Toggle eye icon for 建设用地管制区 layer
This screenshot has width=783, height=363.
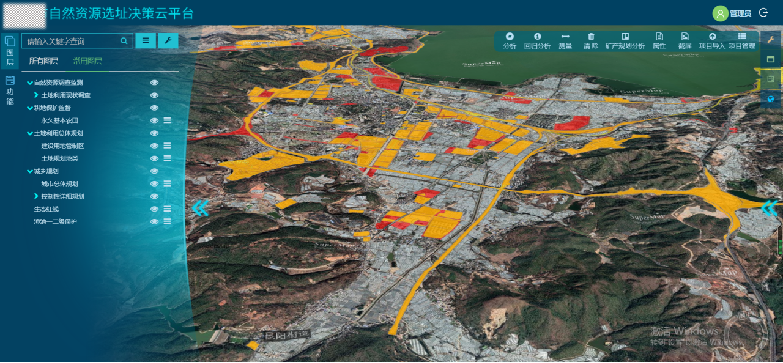click(x=154, y=145)
